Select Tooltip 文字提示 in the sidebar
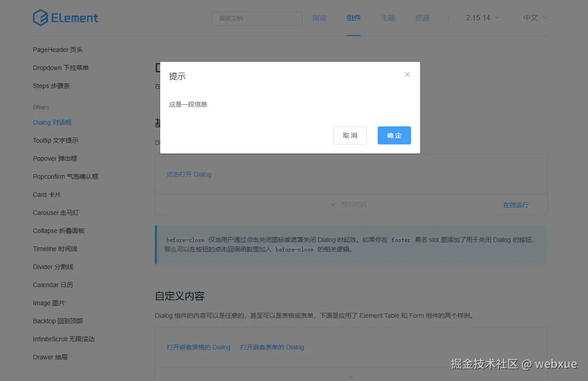This screenshot has width=588, height=381. click(x=56, y=140)
